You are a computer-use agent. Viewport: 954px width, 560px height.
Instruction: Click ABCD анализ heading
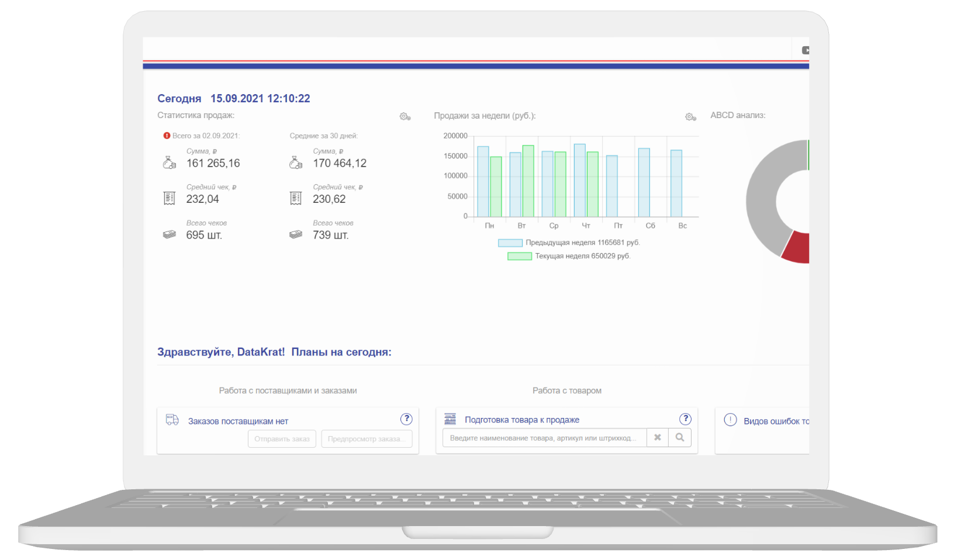coord(738,115)
